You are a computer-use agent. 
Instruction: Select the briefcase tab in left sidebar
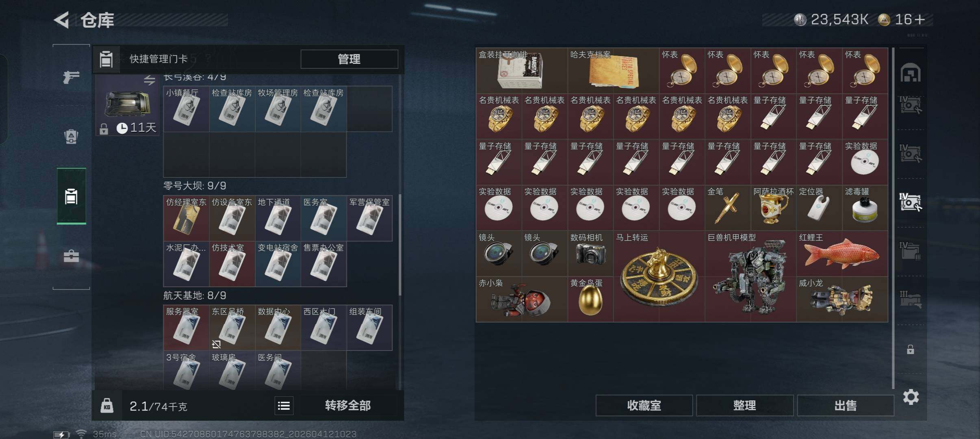pos(71,256)
